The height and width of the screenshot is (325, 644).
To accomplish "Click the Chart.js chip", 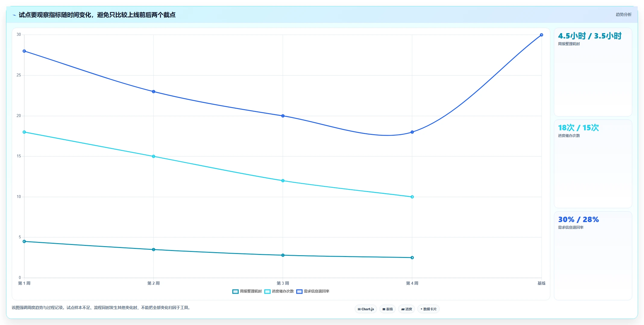I will click(366, 309).
